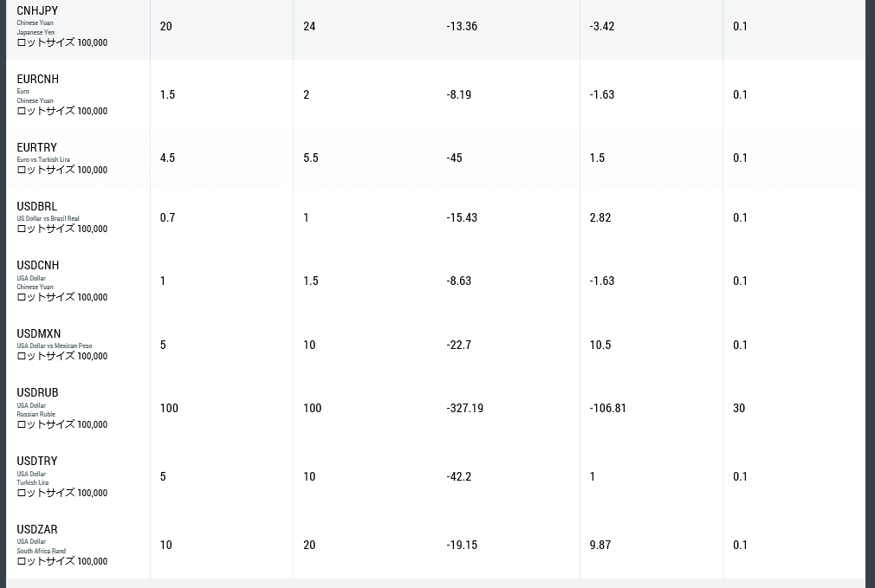Click the USDTRY currency pair label
The image size is (875, 588).
tap(37, 462)
